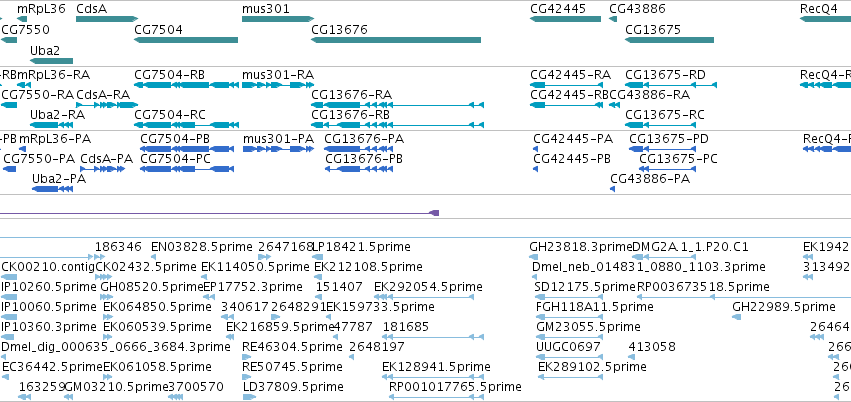Select the EK292054.5prime EST feature
Image resolution: width=851 pixels, height=402 pixels.
pos(424,297)
